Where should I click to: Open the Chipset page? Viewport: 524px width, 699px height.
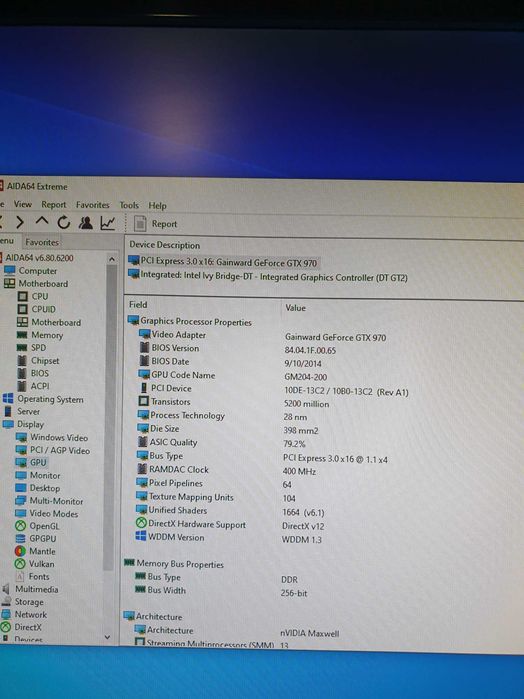click(x=37, y=360)
